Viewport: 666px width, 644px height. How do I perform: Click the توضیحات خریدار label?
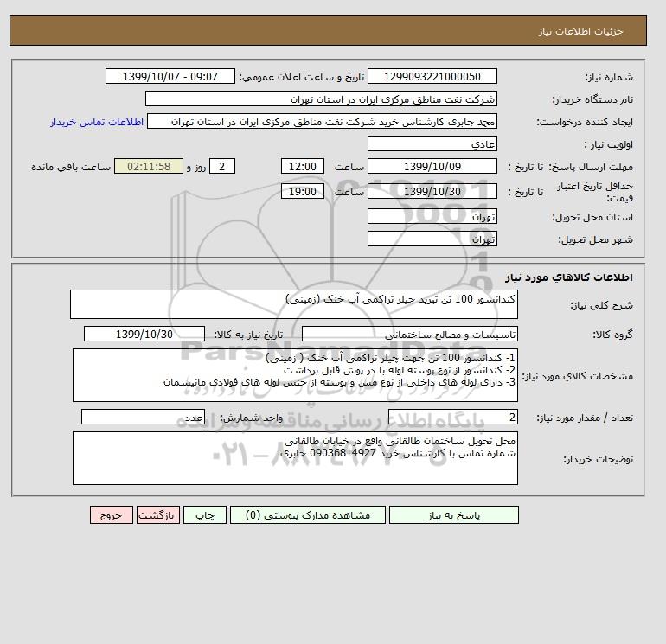[x=598, y=459]
